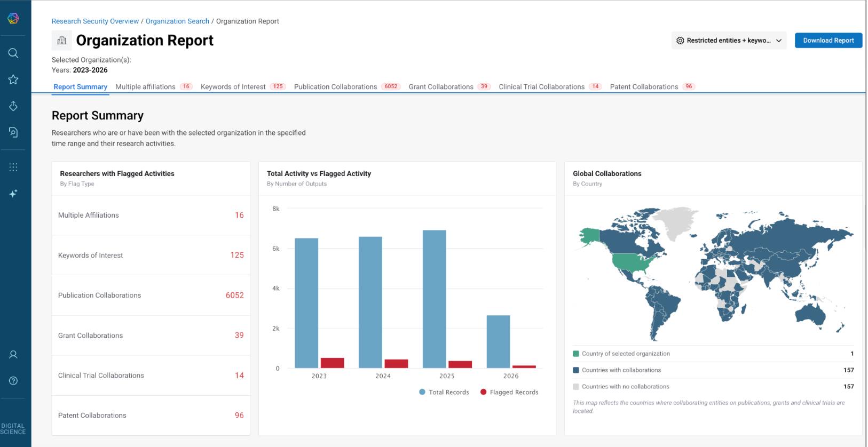Click the Download Report button
The image size is (868, 447).
coord(828,41)
